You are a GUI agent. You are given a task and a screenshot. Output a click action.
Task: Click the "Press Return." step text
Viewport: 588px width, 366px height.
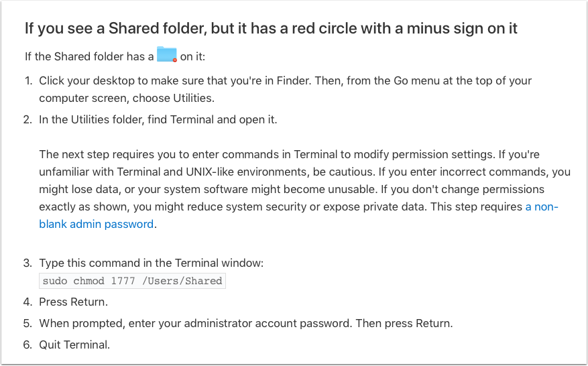tap(73, 302)
